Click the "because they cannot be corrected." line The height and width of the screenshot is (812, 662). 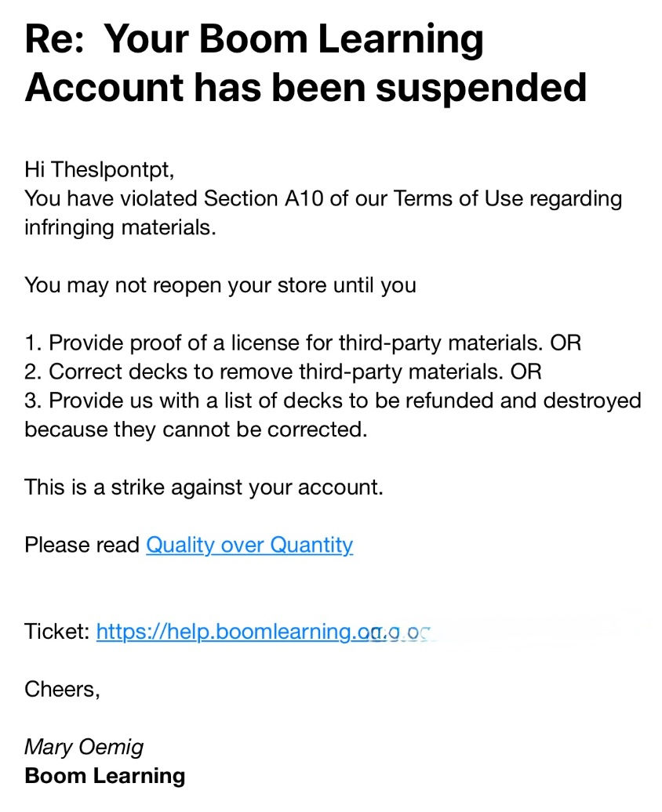(195, 430)
